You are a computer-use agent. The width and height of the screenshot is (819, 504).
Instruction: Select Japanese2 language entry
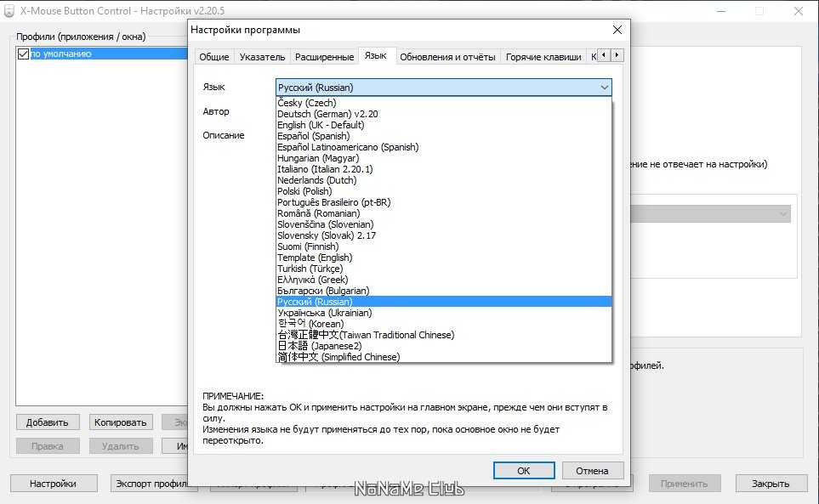click(443, 346)
